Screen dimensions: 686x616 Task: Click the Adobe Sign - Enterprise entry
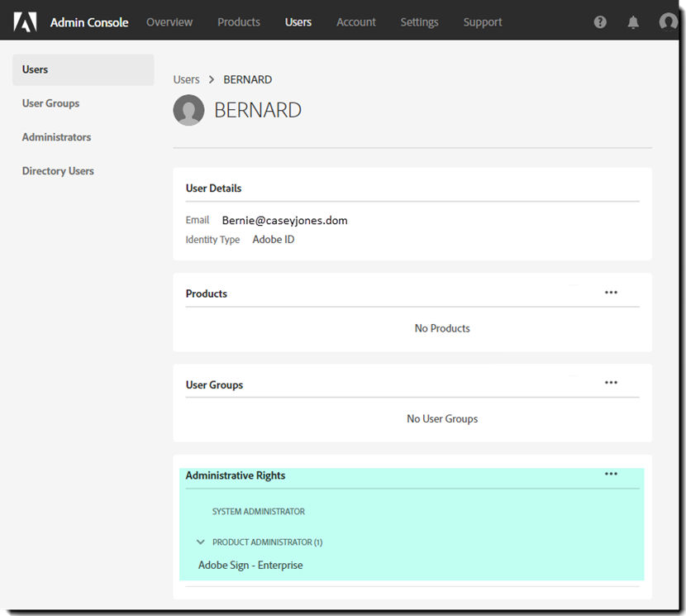(x=250, y=566)
